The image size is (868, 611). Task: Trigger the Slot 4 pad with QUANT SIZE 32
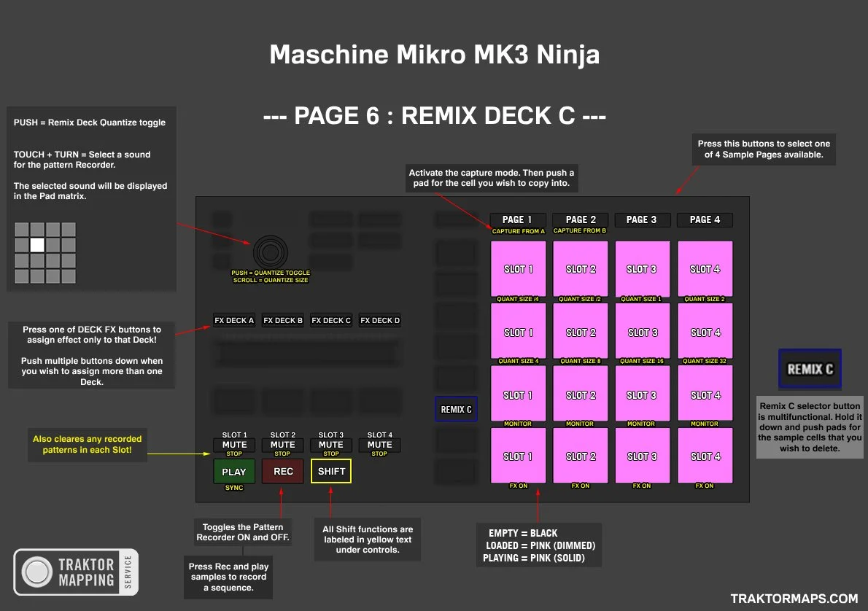[705, 332]
